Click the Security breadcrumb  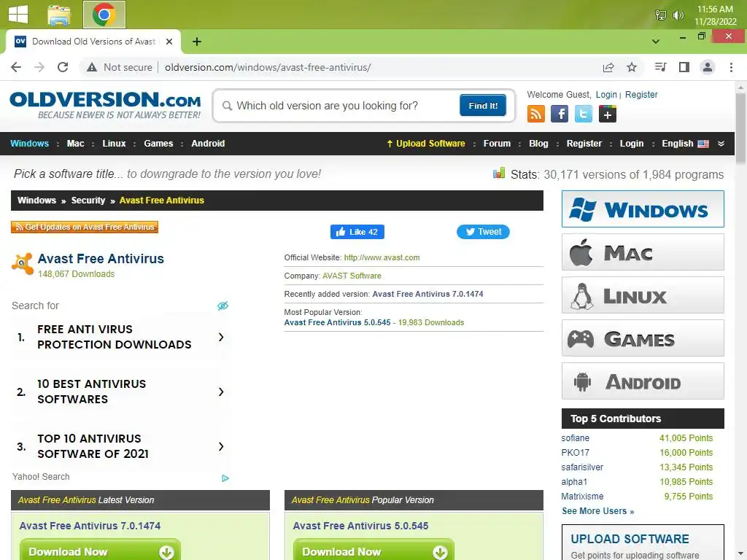[x=88, y=201]
